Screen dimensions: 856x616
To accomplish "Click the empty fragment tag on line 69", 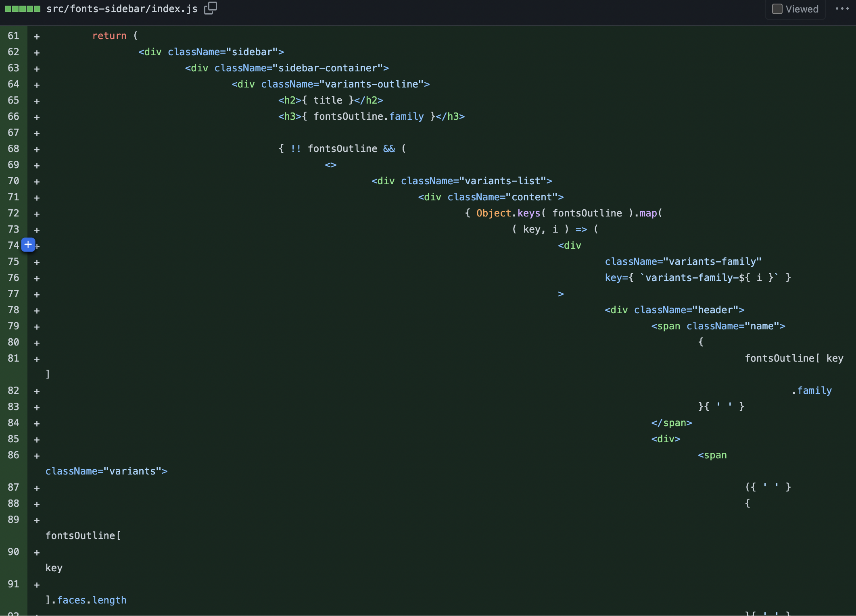I will pyautogui.click(x=331, y=165).
